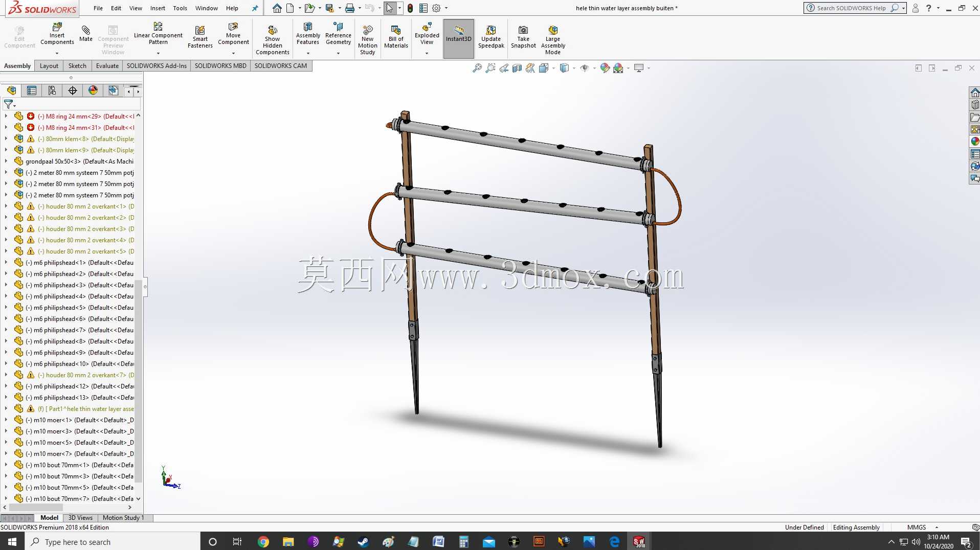Viewport: 980px width, 550px height.
Task: Select the Mate tool
Action: [x=86, y=34]
